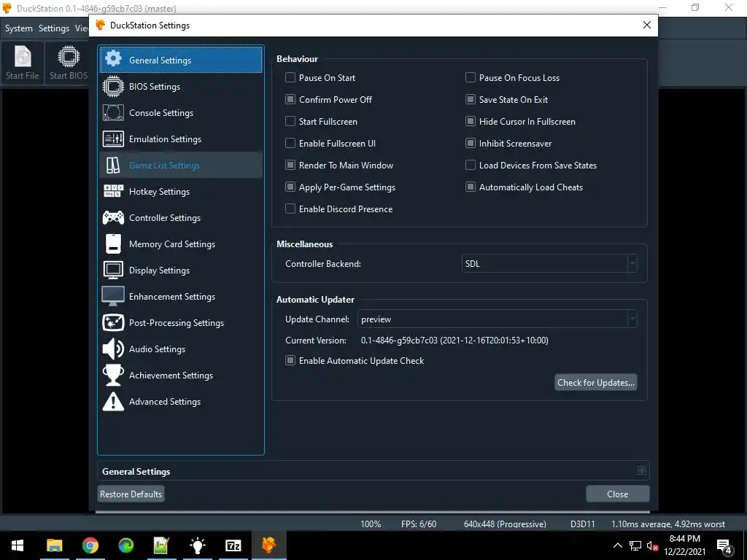The height and width of the screenshot is (560, 747).
Task: Enable Fullscreen UI checkbox
Action: (290, 144)
